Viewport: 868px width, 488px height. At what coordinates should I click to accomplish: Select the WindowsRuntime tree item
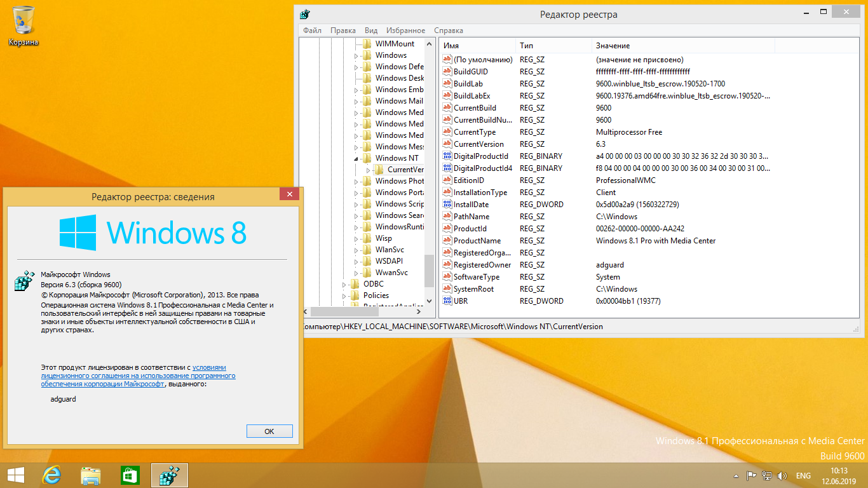pyautogui.click(x=400, y=227)
